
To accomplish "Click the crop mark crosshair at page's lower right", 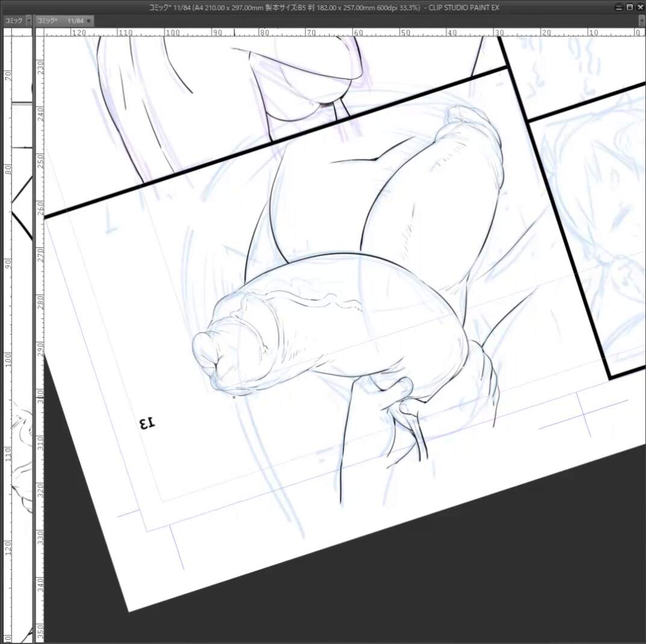I will [585, 415].
